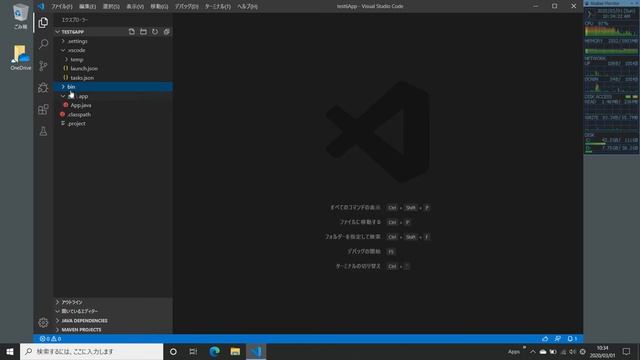The image size is (640, 360).
Task: Click the VS Code logo at the title bar's left
Action: point(41,6)
